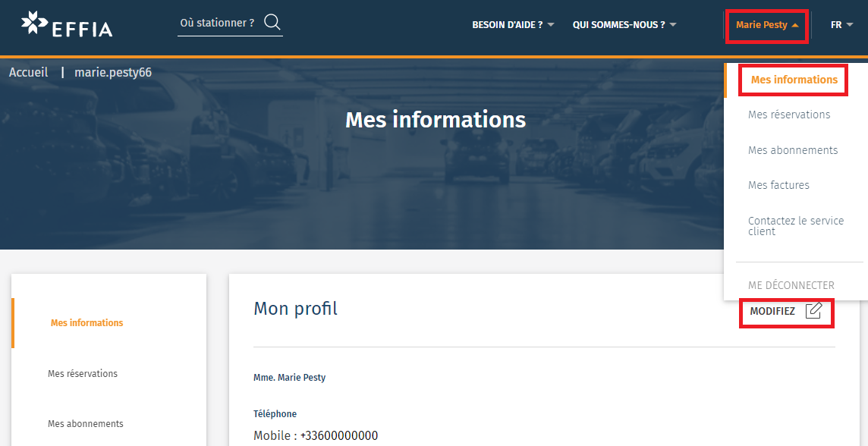
Task: Choose Contactez le service client
Action: pyautogui.click(x=795, y=226)
